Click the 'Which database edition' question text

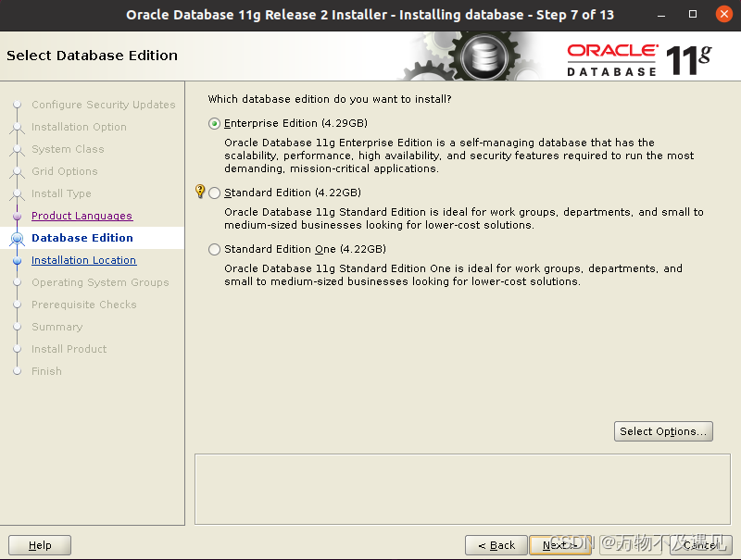[x=330, y=99]
